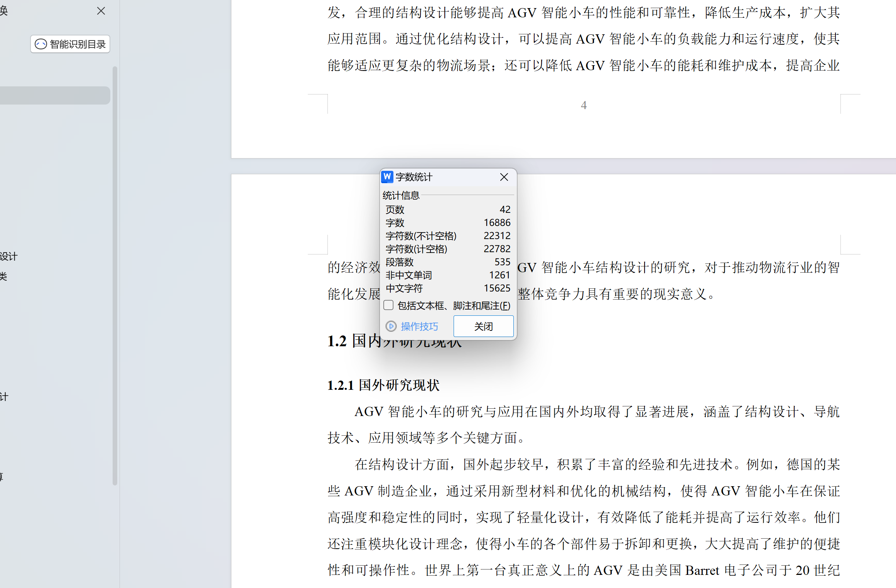Click the 非中文单词 value 1261
Viewport: 896px width, 588px height.
tap(499, 275)
